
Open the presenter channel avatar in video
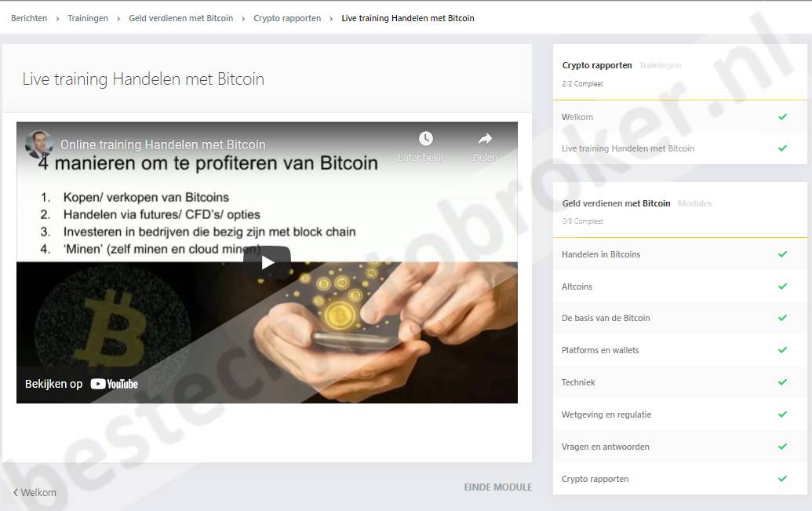pyautogui.click(x=39, y=144)
